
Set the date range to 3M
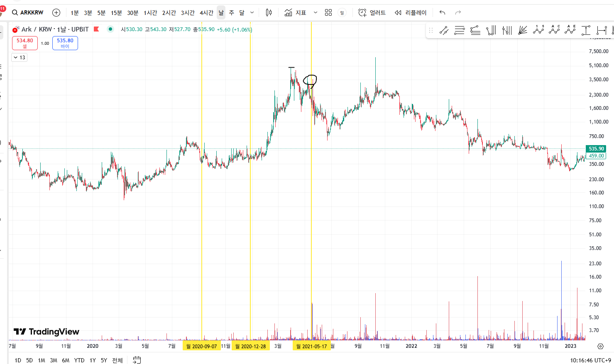[54, 360]
